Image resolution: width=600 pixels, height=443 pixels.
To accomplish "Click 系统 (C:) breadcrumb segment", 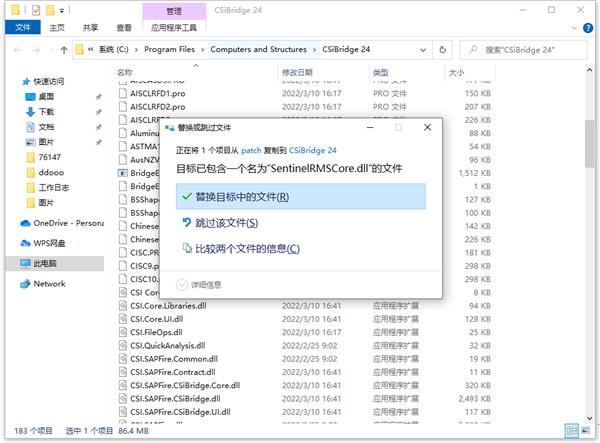I will click(113, 49).
